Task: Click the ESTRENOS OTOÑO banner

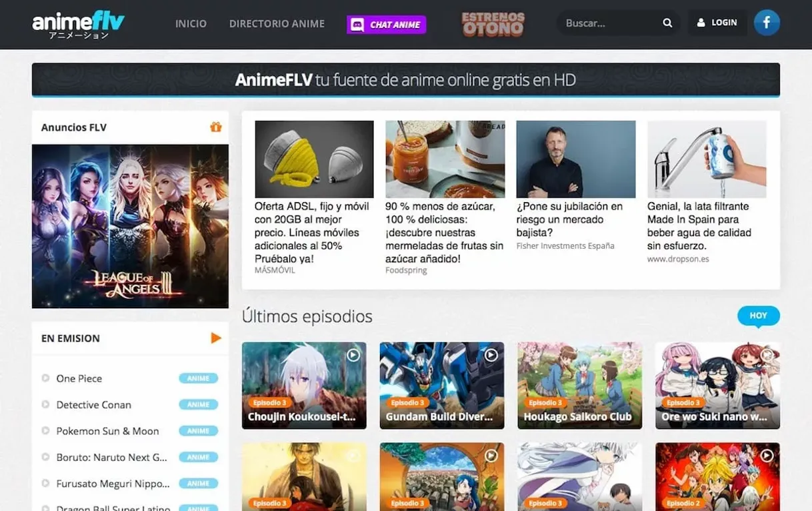Action: (493, 25)
